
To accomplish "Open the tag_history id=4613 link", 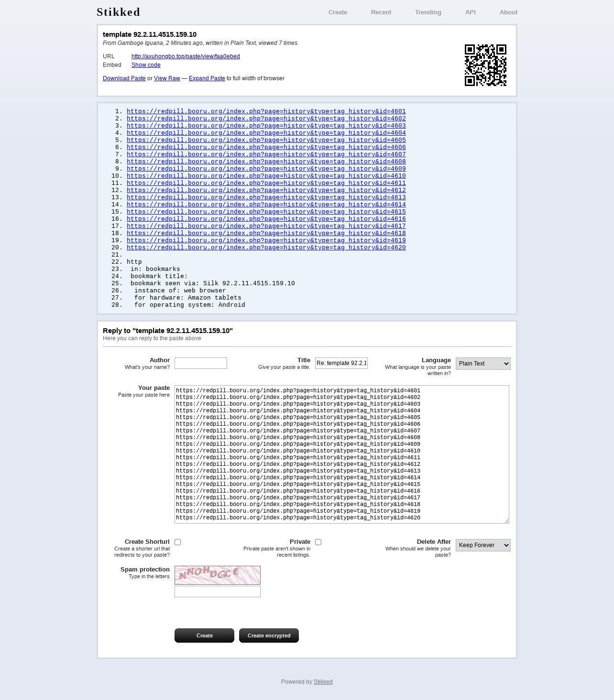I will click(266, 197).
